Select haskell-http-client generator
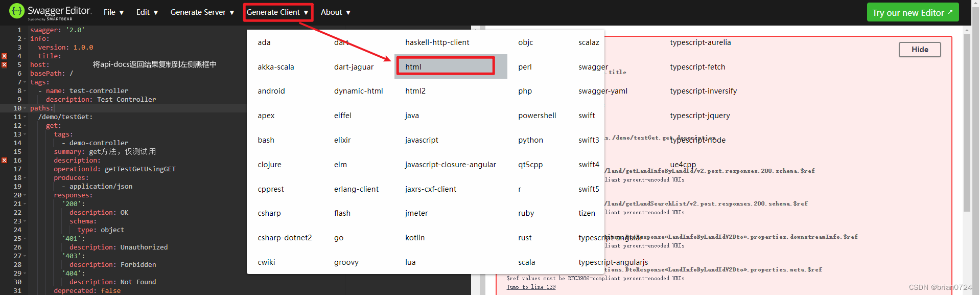This screenshot has width=980, height=295. [x=437, y=42]
